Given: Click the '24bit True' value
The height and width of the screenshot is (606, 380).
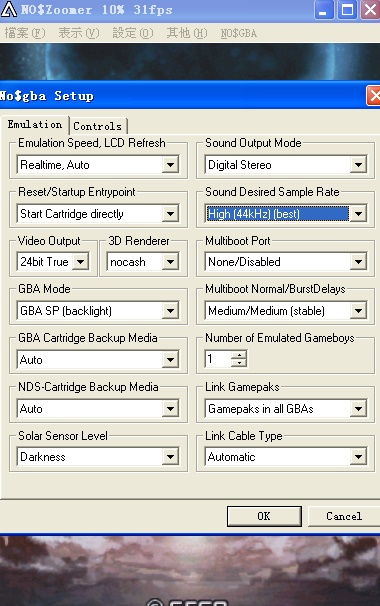Looking at the screenshot, I should click(44, 262).
